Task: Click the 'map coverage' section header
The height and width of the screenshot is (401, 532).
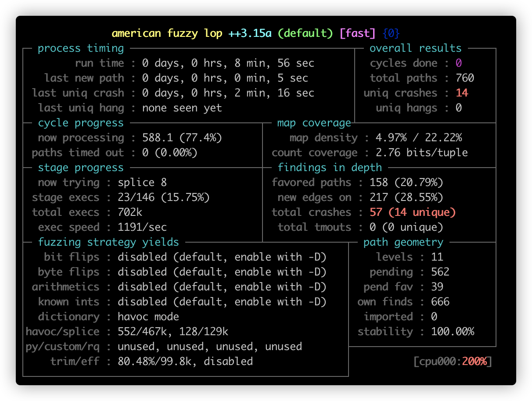Action: click(x=314, y=123)
